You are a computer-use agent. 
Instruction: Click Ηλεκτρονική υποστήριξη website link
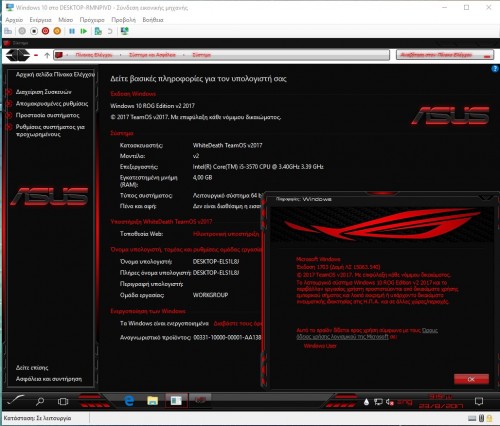[x=226, y=234]
